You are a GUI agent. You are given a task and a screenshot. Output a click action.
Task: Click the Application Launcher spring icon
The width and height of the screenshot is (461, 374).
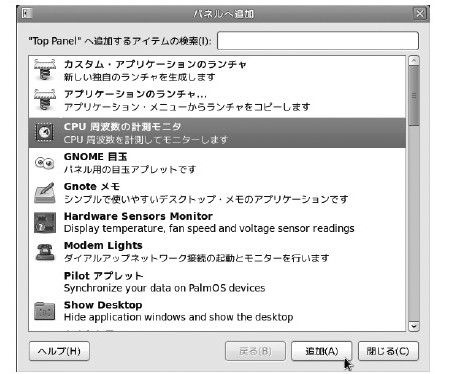point(45,99)
